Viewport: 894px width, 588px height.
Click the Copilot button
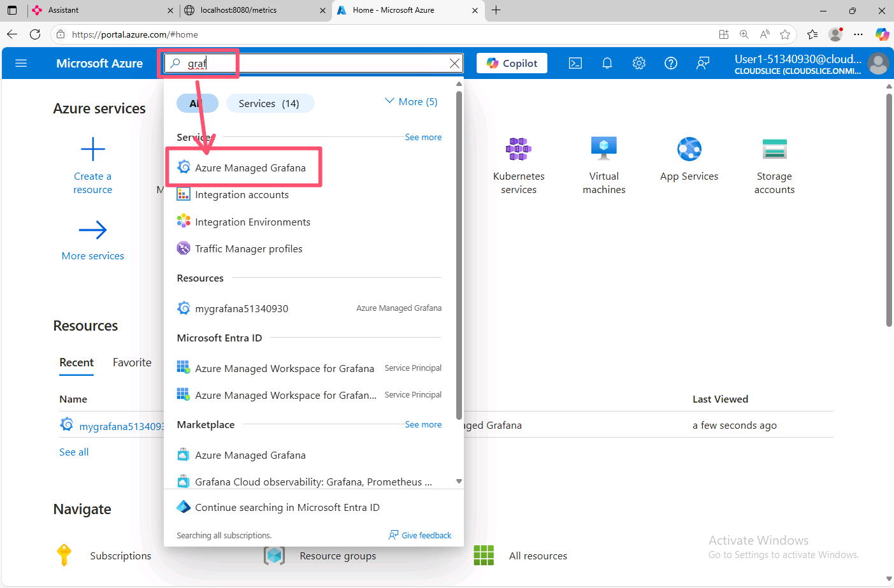coord(512,63)
